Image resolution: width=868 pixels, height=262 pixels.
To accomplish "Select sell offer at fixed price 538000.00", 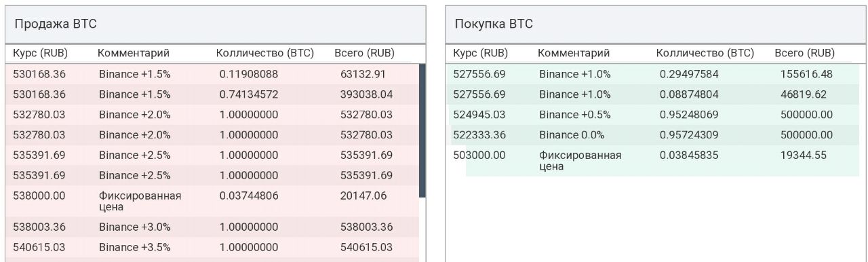I will click(212, 202).
